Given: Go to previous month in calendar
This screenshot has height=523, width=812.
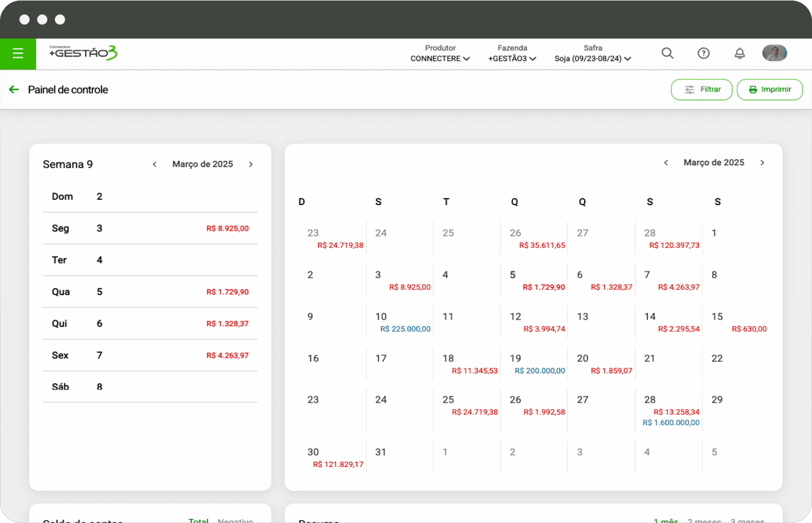Looking at the screenshot, I should pos(666,163).
